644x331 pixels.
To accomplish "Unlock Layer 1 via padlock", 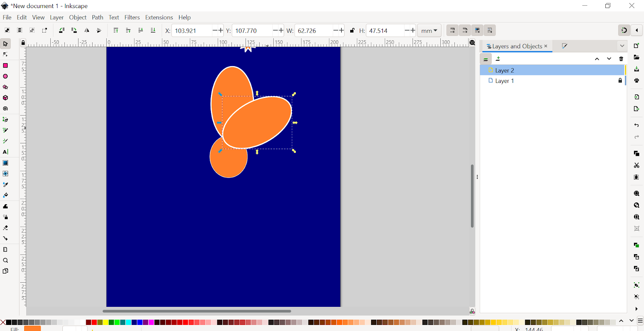I will click(620, 81).
